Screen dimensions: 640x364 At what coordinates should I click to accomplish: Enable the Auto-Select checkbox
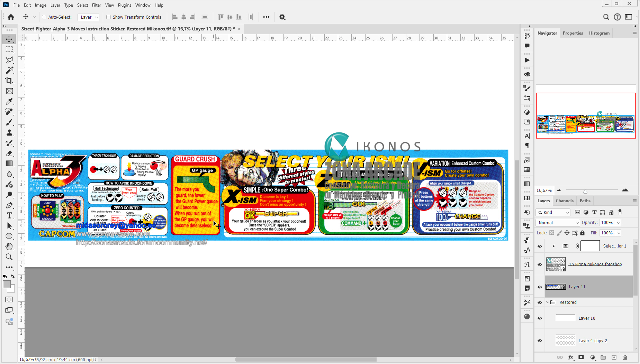tap(44, 17)
